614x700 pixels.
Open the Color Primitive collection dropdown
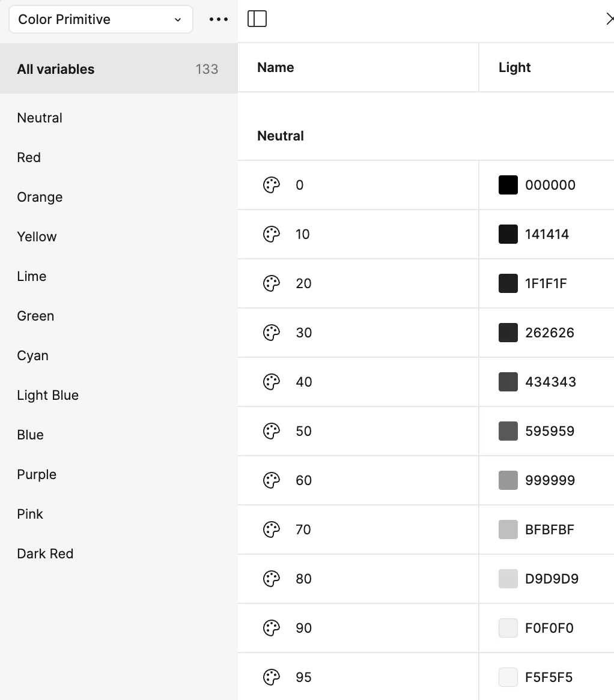click(x=100, y=19)
